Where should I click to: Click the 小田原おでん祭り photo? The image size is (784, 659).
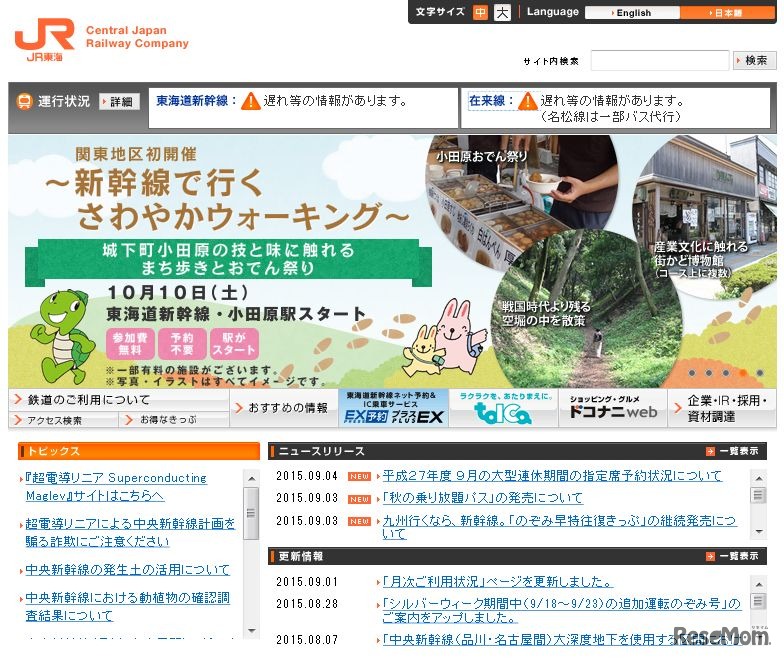coord(520,200)
